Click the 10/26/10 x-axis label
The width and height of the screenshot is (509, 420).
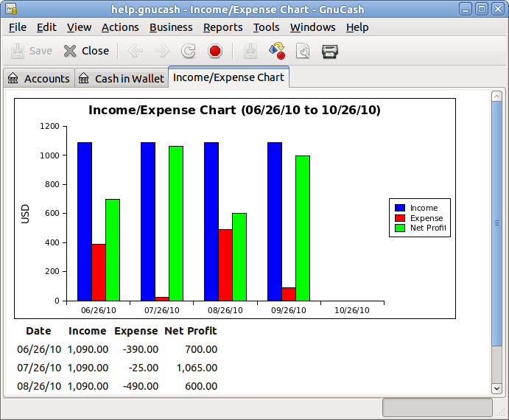tap(352, 310)
